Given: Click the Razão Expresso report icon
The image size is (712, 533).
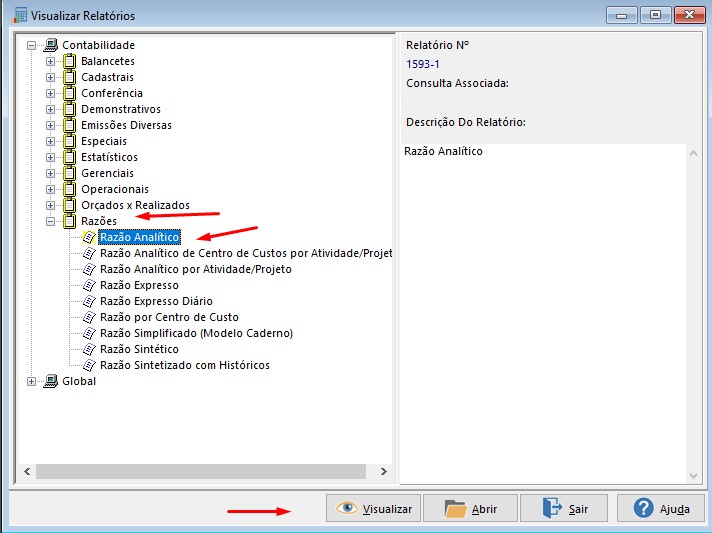Looking at the screenshot, I should coord(89,285).
